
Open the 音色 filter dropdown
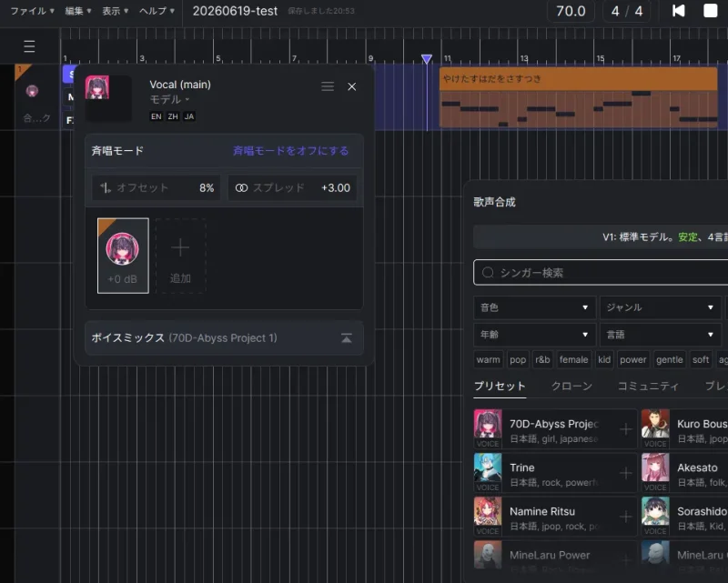[x=534, y=307]
